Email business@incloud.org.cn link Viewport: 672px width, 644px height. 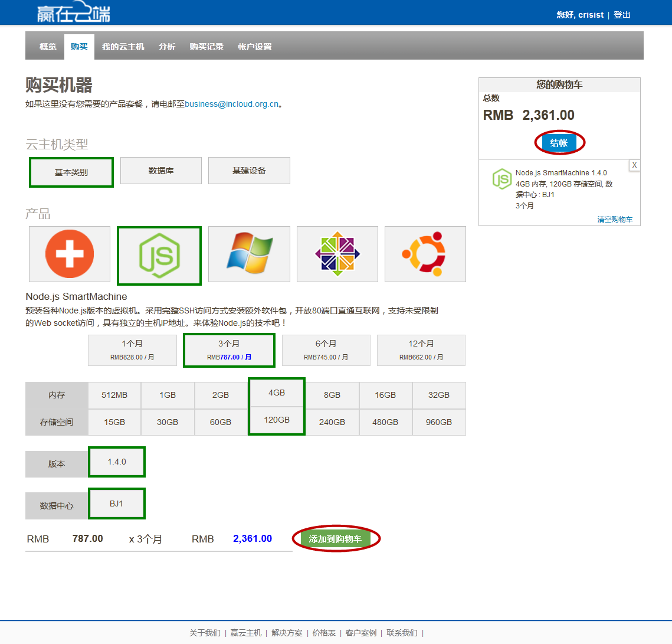pos(231,104)
